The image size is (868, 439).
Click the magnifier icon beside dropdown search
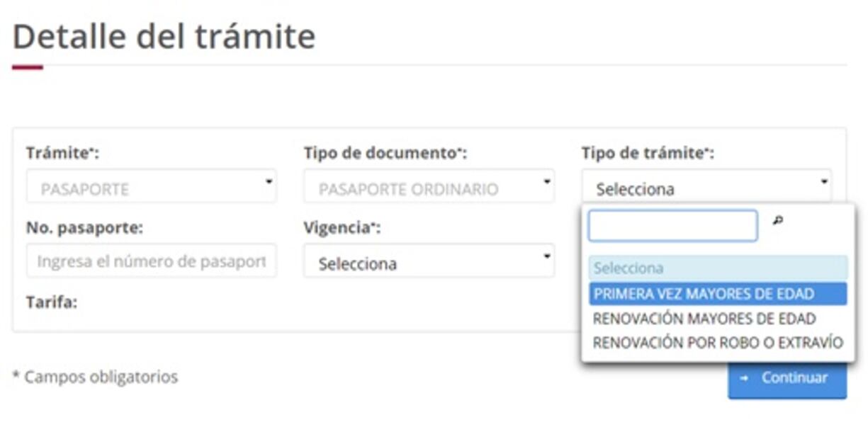[x=777, y=222]
